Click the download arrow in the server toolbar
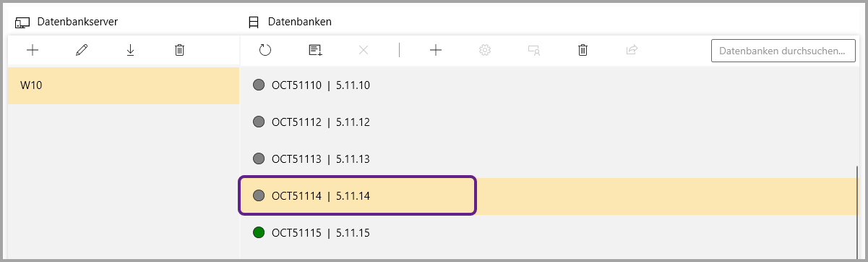The image size is (868, 262). pyautogui.click(x=130, y=50)
